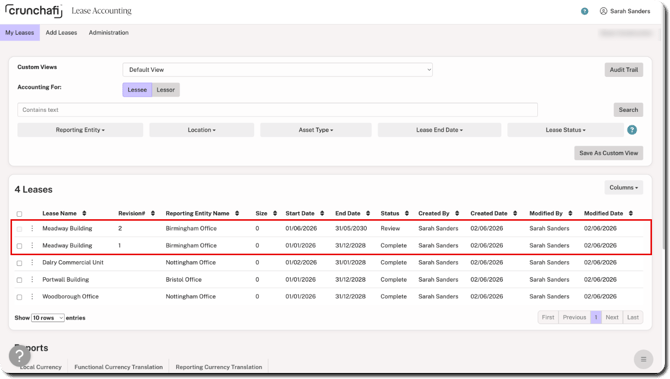The height and width of the screenshot is (379, 670).
Task: Open row actions for Woodborough Office
Action: (32, 297)
